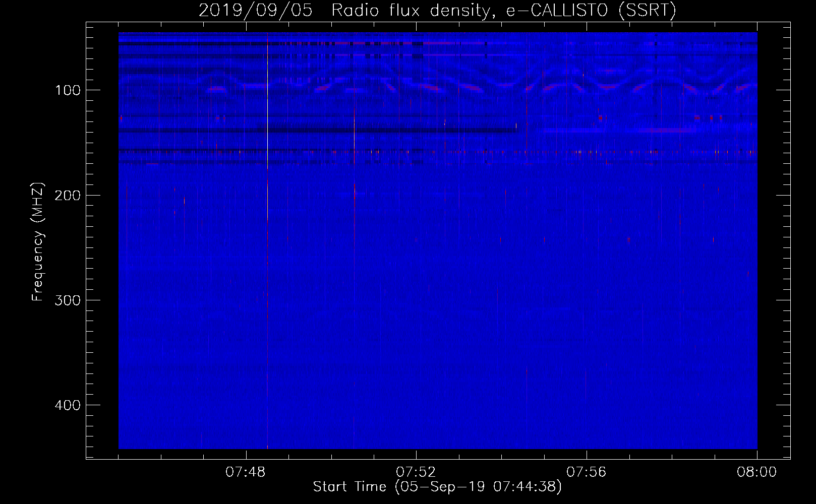Click the 07:48 time tick label

pos(246,472)
